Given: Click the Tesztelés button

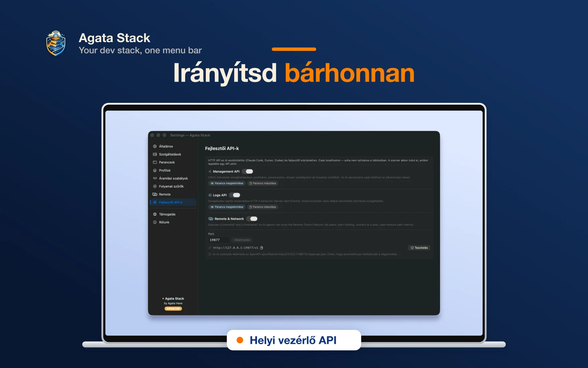Looking at the screenshot, I should click(x=419, y=248).
